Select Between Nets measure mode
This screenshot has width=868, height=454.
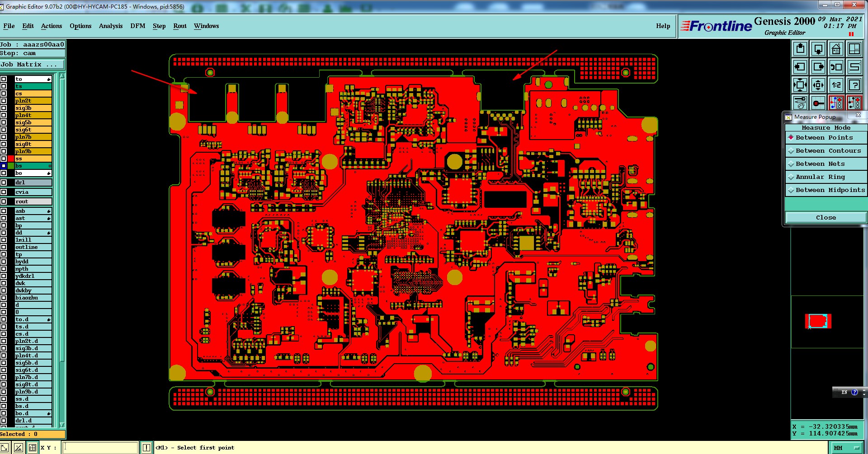point(826,164)
